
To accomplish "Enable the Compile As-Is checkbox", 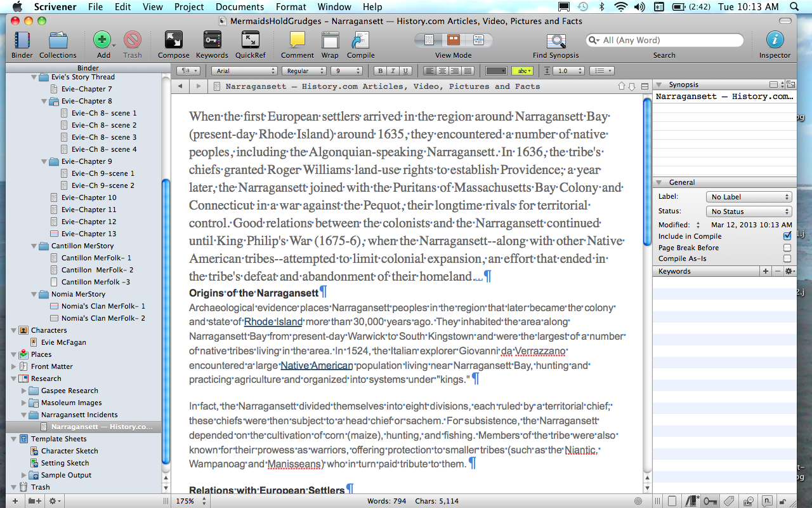I will point(787,259).
